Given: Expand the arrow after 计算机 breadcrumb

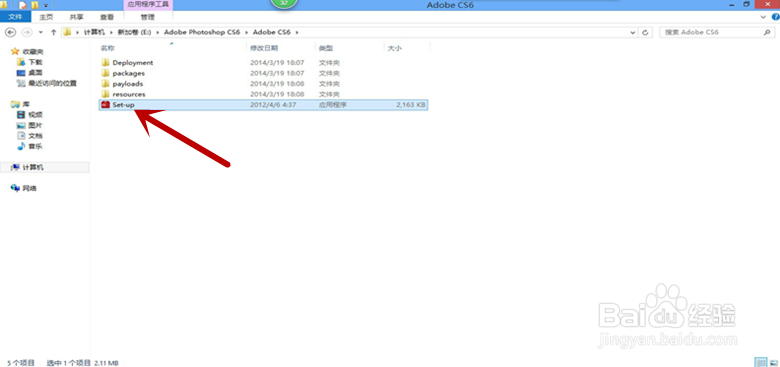Looking at the screenshot, I should (x=111, y=32).
